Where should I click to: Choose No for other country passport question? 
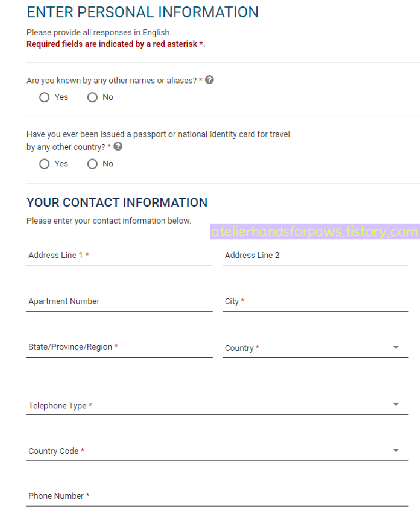92,164
